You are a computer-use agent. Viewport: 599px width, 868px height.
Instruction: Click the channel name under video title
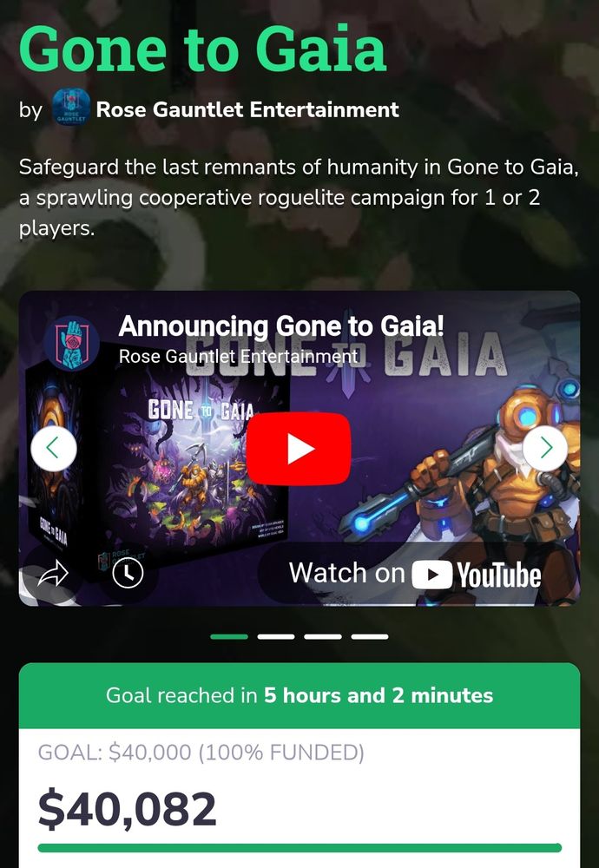(238, 356)
